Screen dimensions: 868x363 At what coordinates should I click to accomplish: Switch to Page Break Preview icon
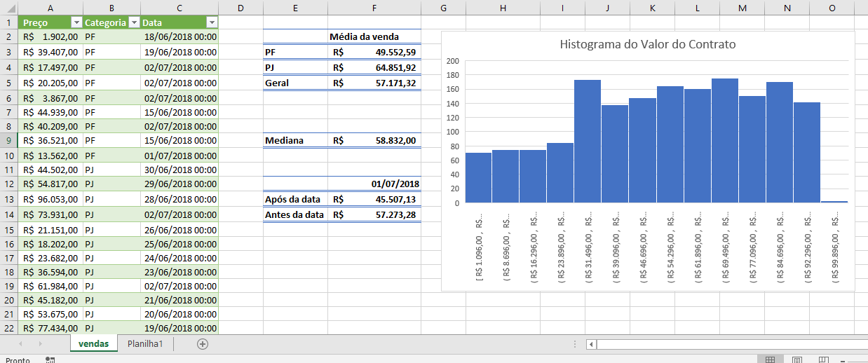pos(823,359)
